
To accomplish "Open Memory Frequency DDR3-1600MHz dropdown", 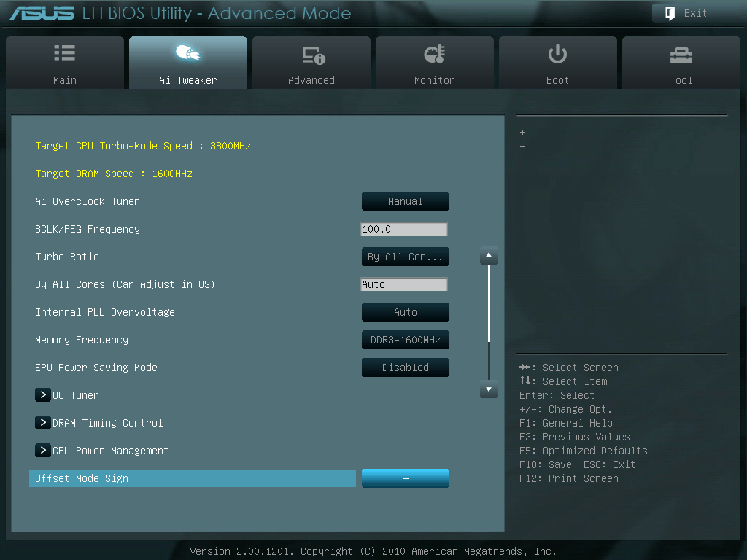I will tap(406, 340).
